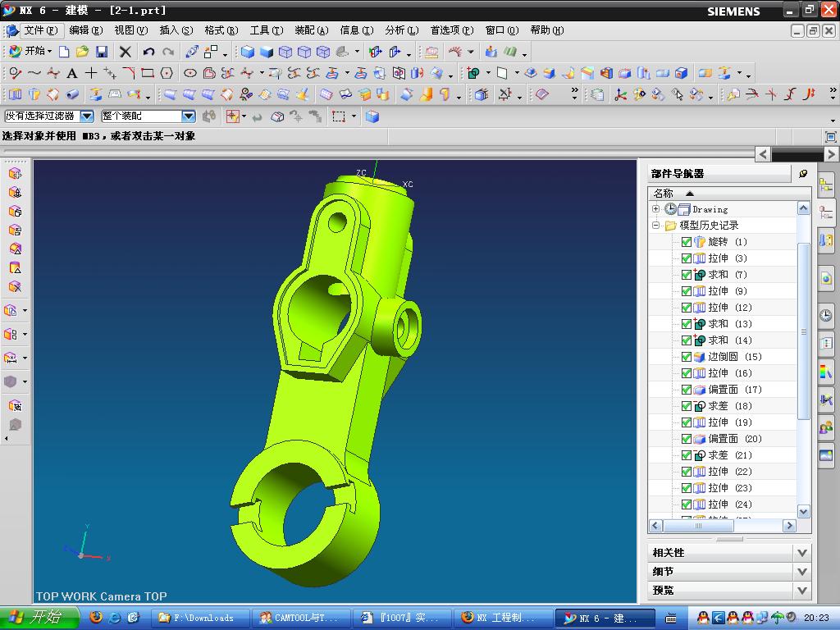
Task: Collapse the 模型历史记录 tree node
Action: pyautogui.click(x=655, y=225)
